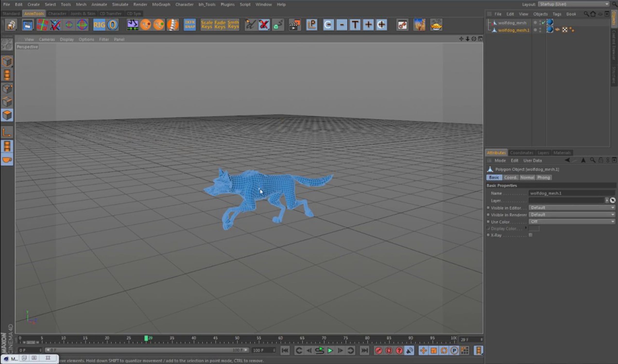Open Object Manager Tags menu
The height and width of the screenshot is (364, 618).
(x=557, y=14)
